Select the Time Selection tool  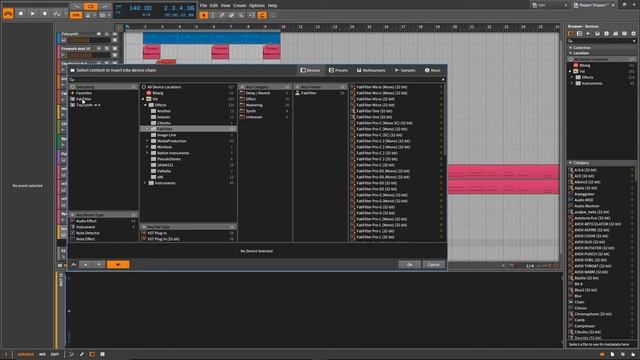point(213,15)
